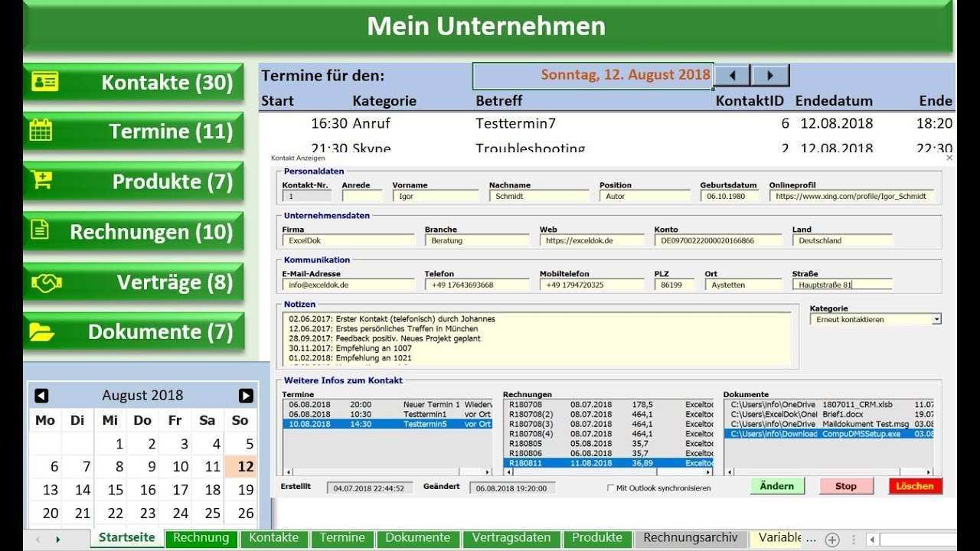Click the green Ändern button
The image size is (980, 551).
coord(777,486)
